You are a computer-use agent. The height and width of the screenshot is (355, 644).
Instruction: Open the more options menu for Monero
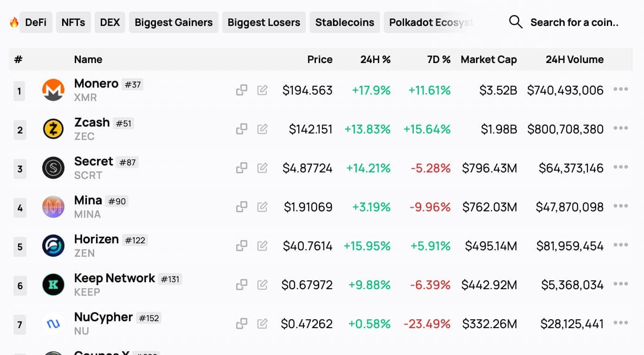620,89
